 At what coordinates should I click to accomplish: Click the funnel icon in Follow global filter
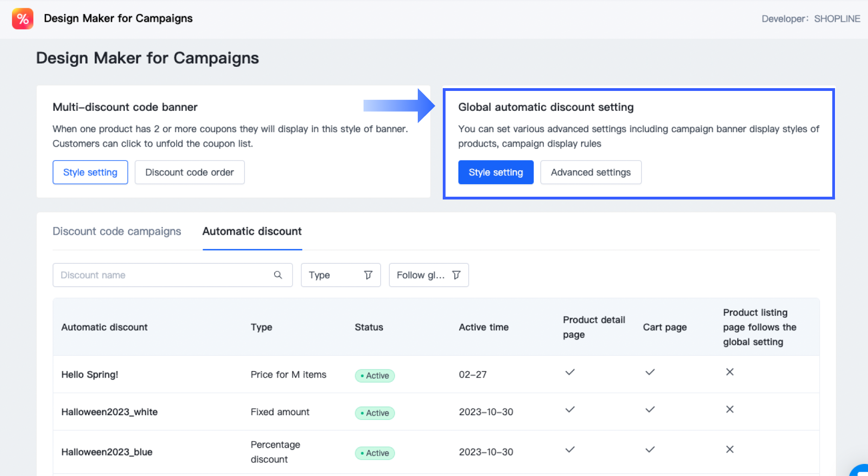456,275
